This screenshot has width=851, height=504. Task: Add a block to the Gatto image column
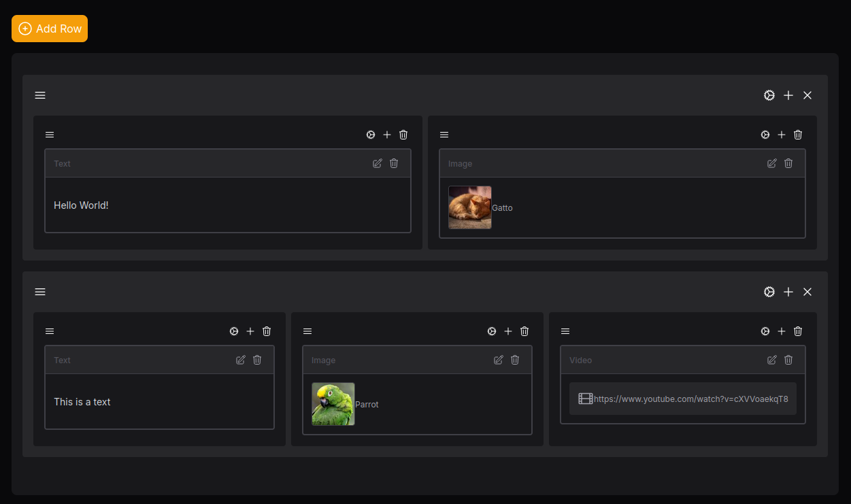click(x=782, y=135)
